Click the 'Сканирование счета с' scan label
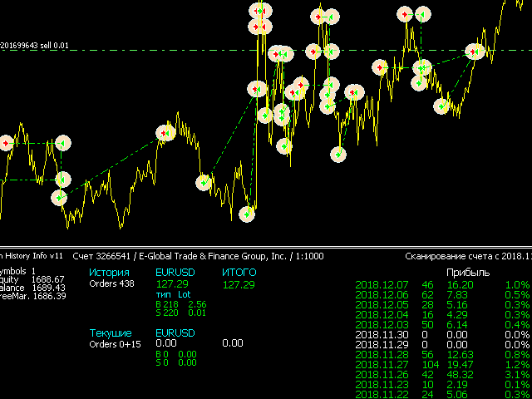532x399 pixels. click(452, 257)
